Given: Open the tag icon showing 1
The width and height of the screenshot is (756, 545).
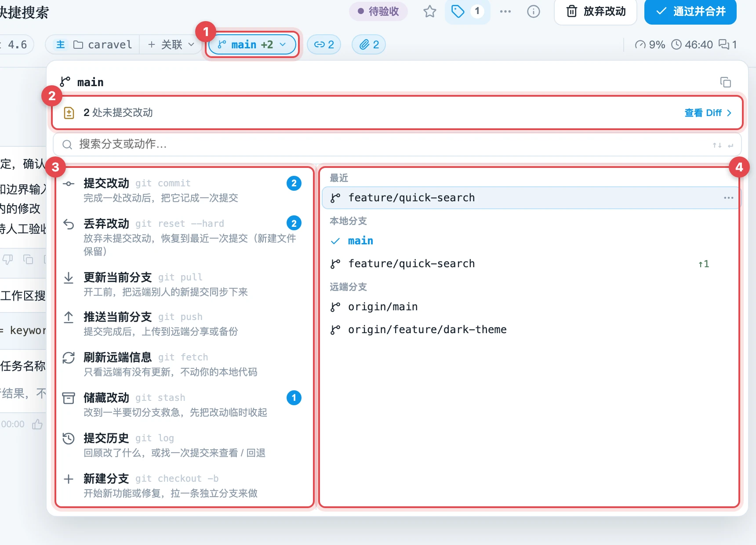Looking at the screenshot, I should click(x=467, y=11).
